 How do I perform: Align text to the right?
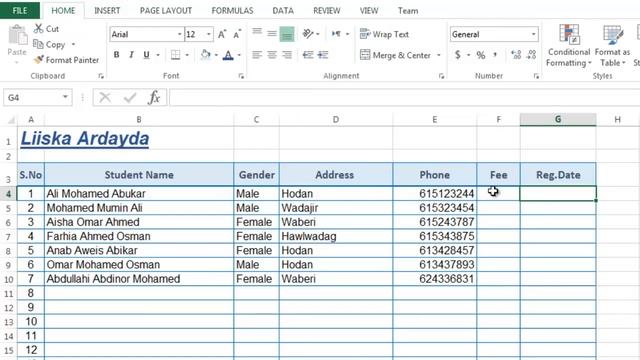(x=287, y=55)
